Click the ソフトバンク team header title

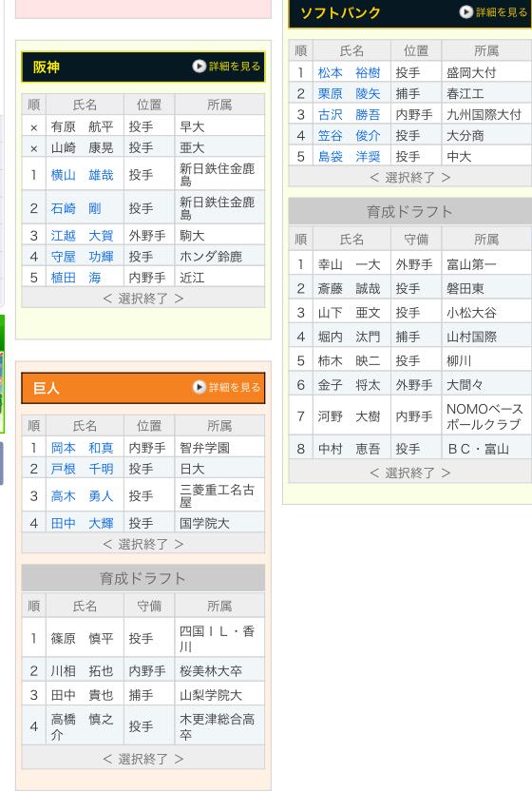click(x=340, y=12)
